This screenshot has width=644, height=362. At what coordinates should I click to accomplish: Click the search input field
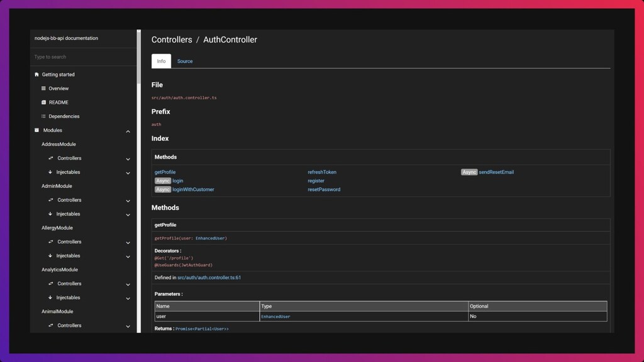(82, 57)
